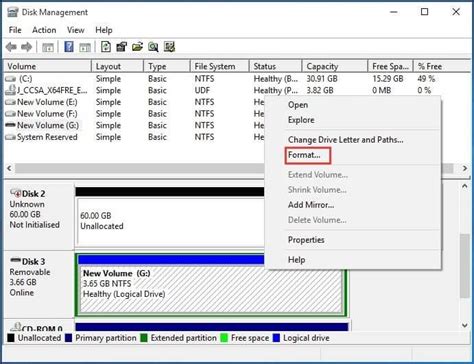Sort by the Free Space column header
The height and width of the screenshot is (364, 474).
[391, 66]
